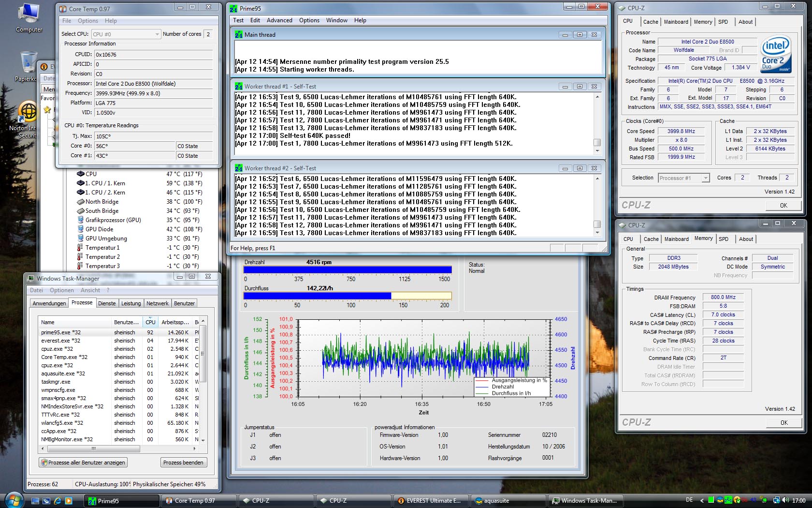Screen dimensions: 812x508
Task: Click OK in the upper CPU-Z window
Action: tap(783, 205)
